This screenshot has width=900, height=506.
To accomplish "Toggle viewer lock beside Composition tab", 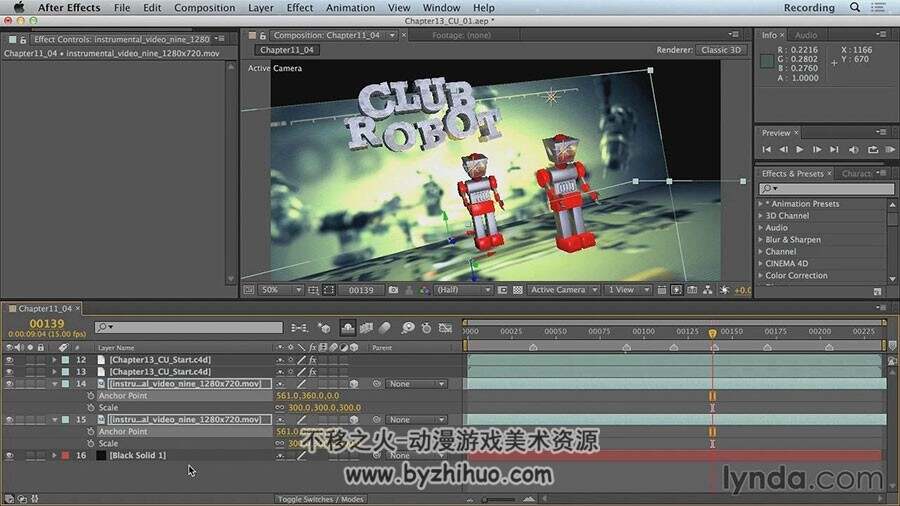I will 262,36.
